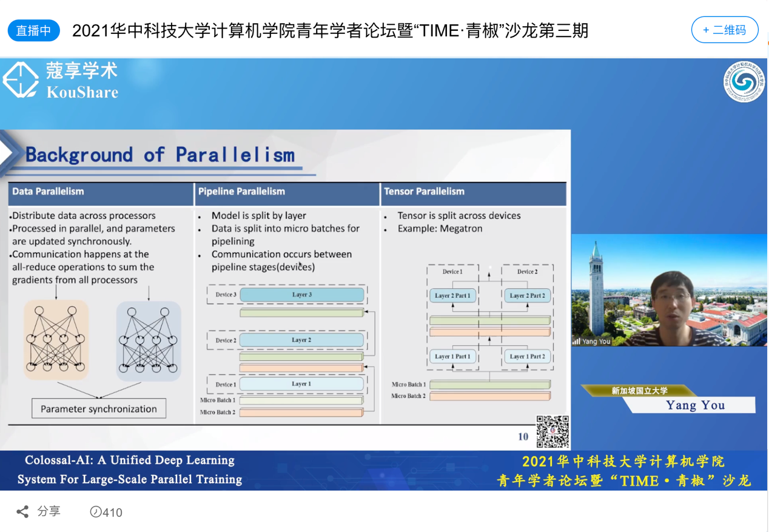Viewport: 769px width, 532px height.
Task: Click the Yang You webcam video
Action: (x=670, y=290)
